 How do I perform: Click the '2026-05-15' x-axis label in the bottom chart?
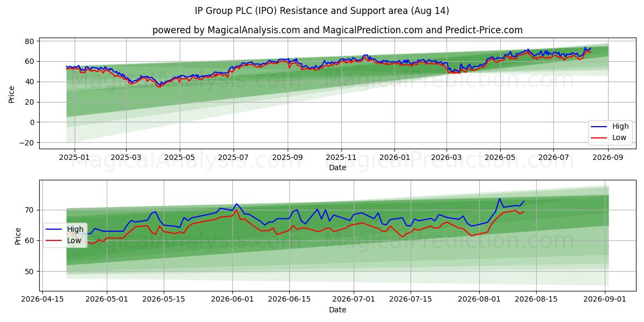[x=163, y=299]
